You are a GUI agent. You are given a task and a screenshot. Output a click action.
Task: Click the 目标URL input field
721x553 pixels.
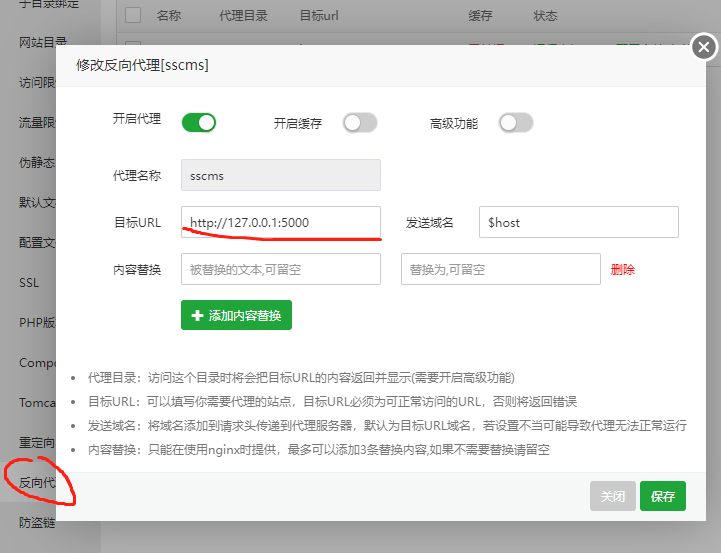(x=280, y=222)
